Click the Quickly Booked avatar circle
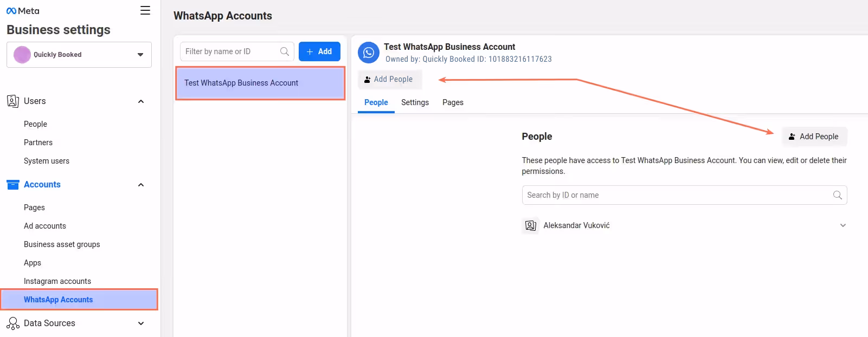Viewport: 868px width, 337px height. [x=22, y=55]
